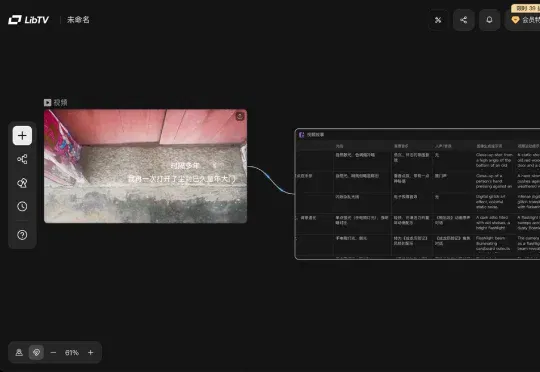Open the membership button with the diamond icon
540x372 pixels.
click(x=523, y=20)
